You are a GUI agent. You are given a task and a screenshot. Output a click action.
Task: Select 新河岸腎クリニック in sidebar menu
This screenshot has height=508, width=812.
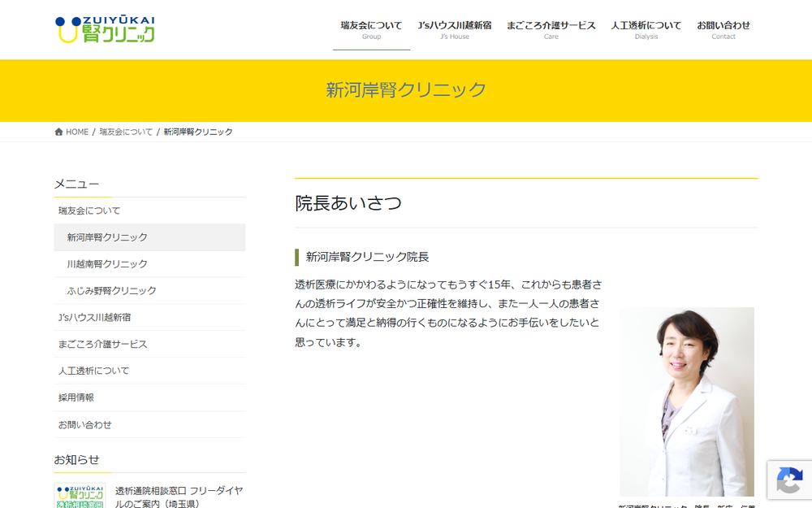149,237
